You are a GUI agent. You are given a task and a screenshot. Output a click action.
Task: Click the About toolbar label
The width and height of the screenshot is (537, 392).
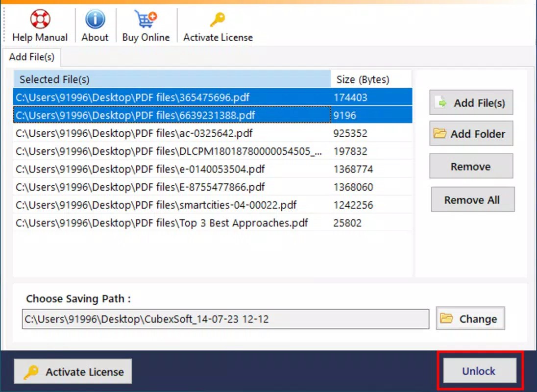pyautogui.click(x=95, y=37)
